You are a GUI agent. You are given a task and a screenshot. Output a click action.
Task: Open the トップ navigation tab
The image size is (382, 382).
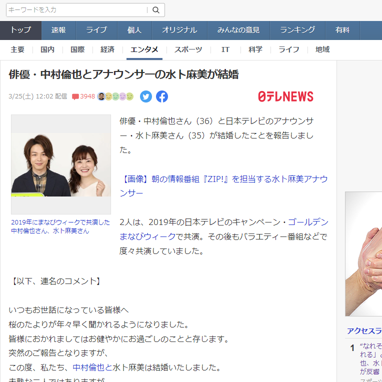pos(21,30)
